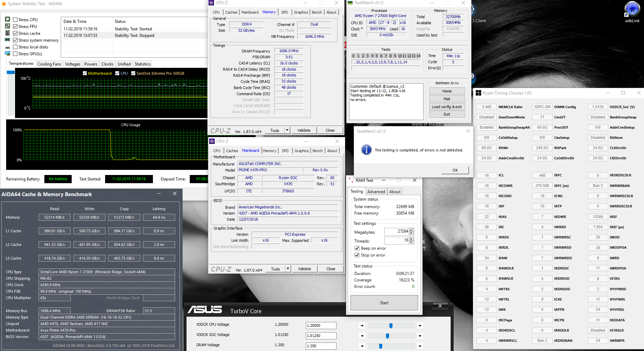Click the DRAM Voltage slider handle

381,346
